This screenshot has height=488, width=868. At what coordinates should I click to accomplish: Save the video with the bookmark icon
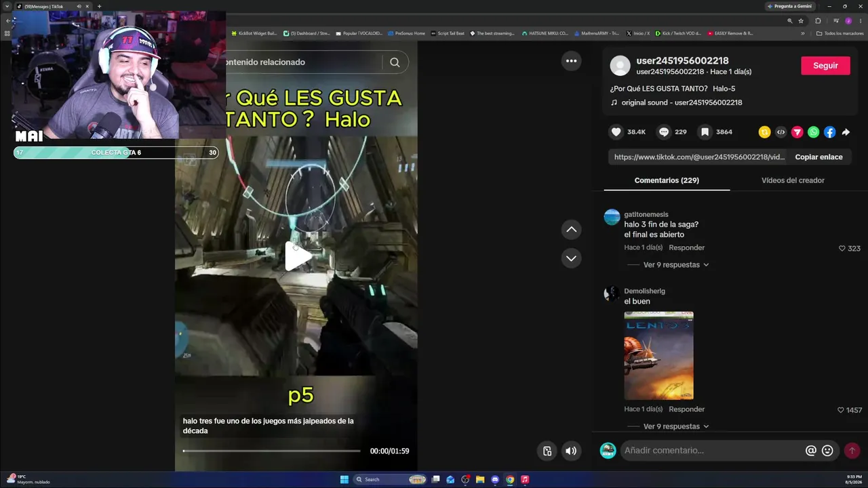[x=705, y=132]
